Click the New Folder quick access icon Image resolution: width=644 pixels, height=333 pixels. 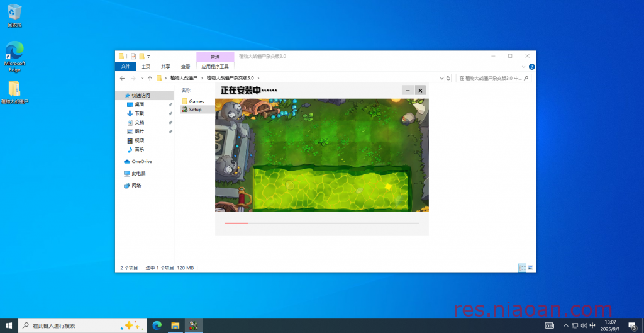coord(142,56)
